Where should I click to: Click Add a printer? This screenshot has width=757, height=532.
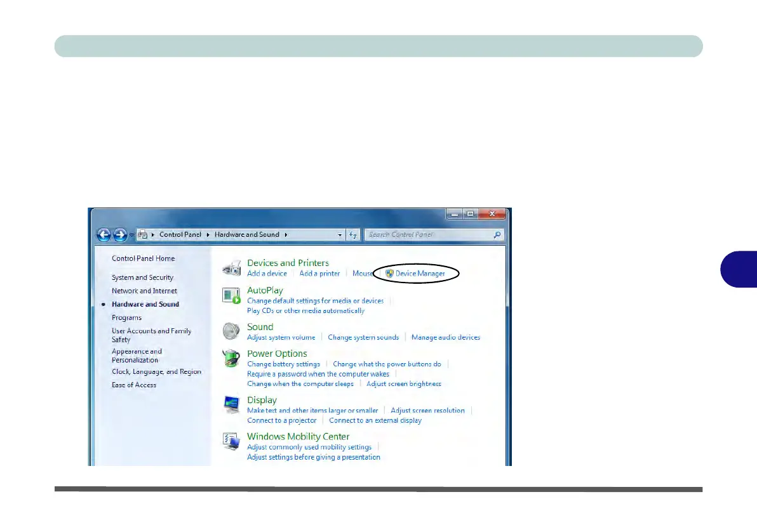tap(319, 273)
